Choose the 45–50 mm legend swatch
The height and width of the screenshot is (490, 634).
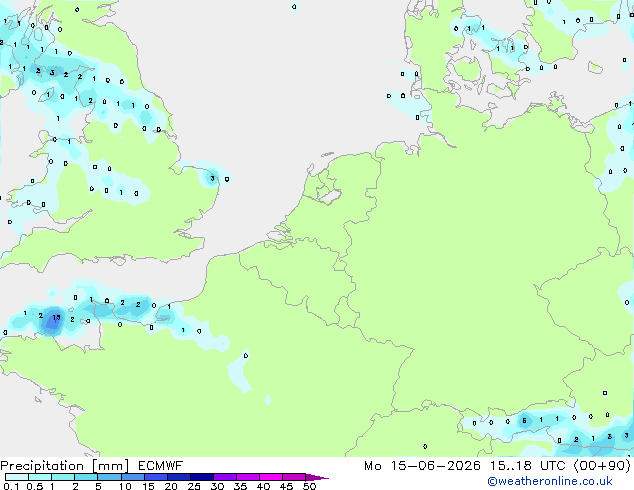coord(294,477)
